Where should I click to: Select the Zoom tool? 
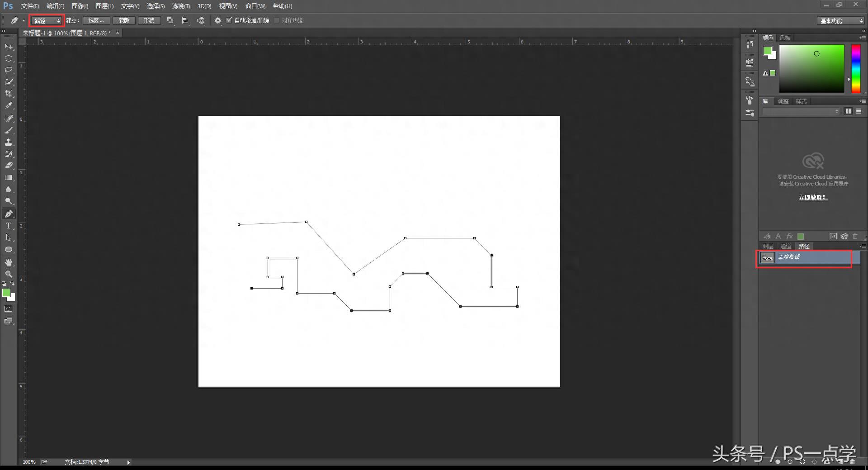point(9,274)
